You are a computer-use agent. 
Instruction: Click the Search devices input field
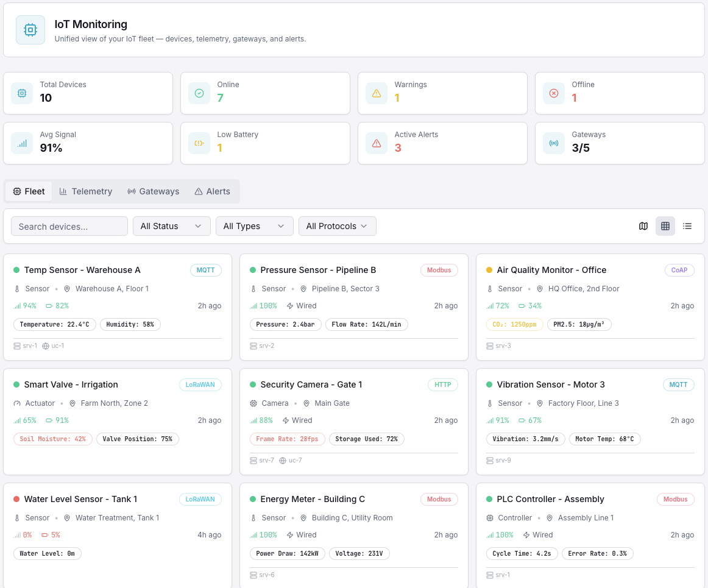[69, 226]
